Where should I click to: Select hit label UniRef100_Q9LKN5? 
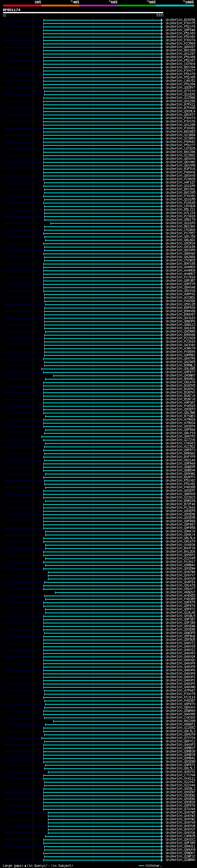click(180, 369)
